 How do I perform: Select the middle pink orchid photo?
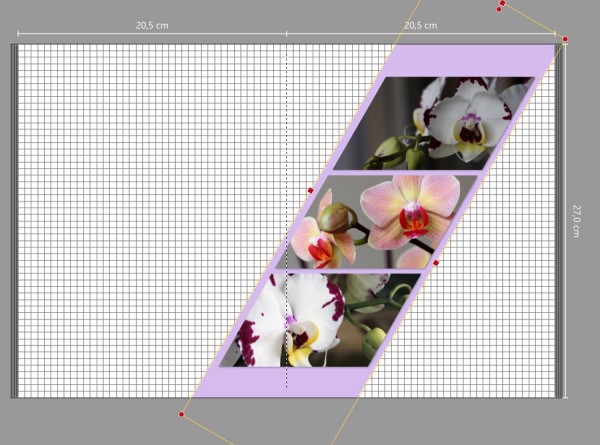377,222
